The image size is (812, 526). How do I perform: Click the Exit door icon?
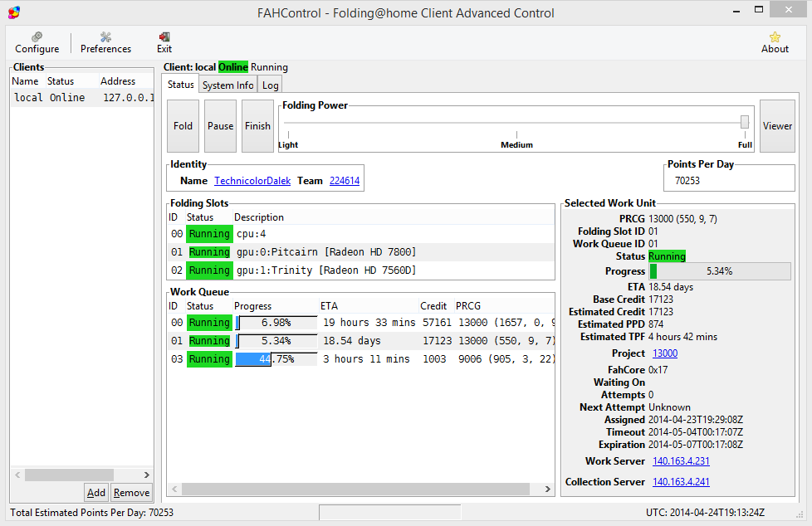pyautogui.click(x=164, y=37)
